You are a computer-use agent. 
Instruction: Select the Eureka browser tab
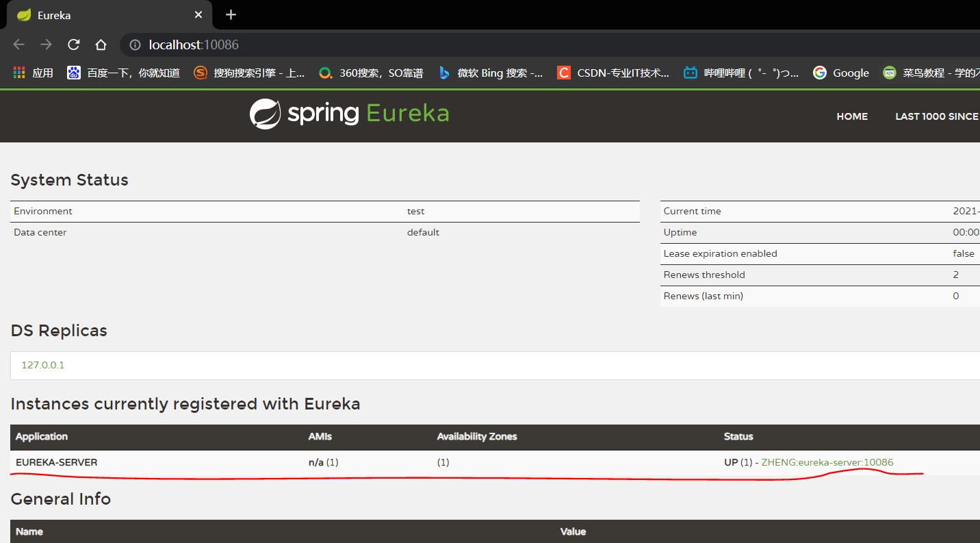point(109,15)
